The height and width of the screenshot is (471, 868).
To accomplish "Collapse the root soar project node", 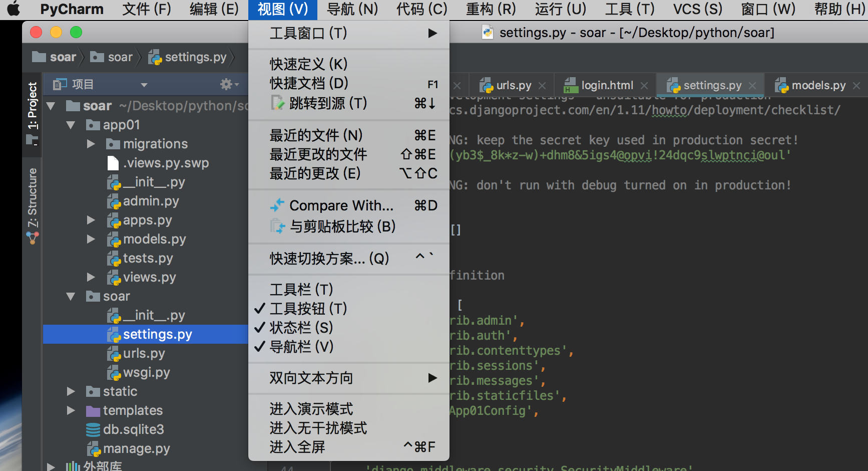I will tap(51, 106).
